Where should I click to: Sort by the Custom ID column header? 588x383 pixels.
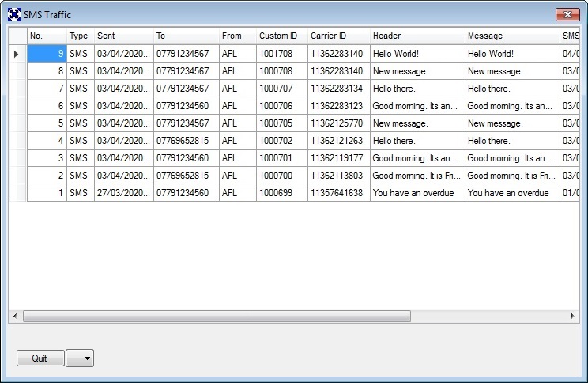(282, 36)
